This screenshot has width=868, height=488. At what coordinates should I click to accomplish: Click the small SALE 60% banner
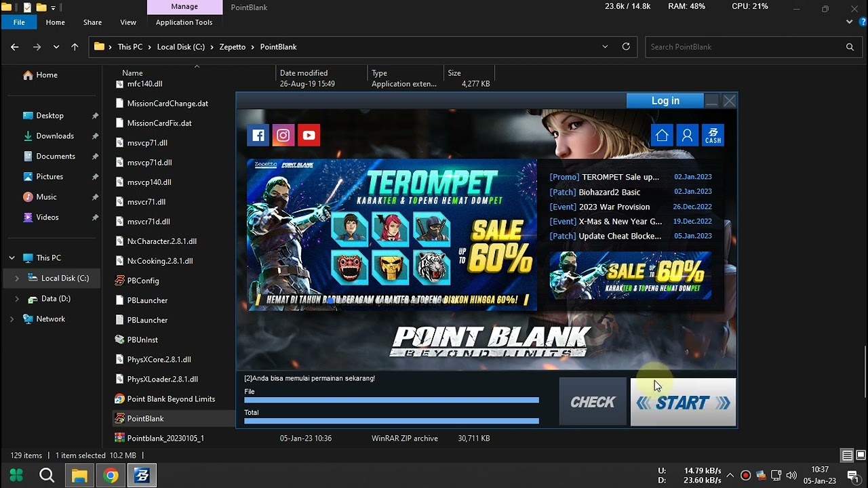pyautogui.click(x=630, y=275)
